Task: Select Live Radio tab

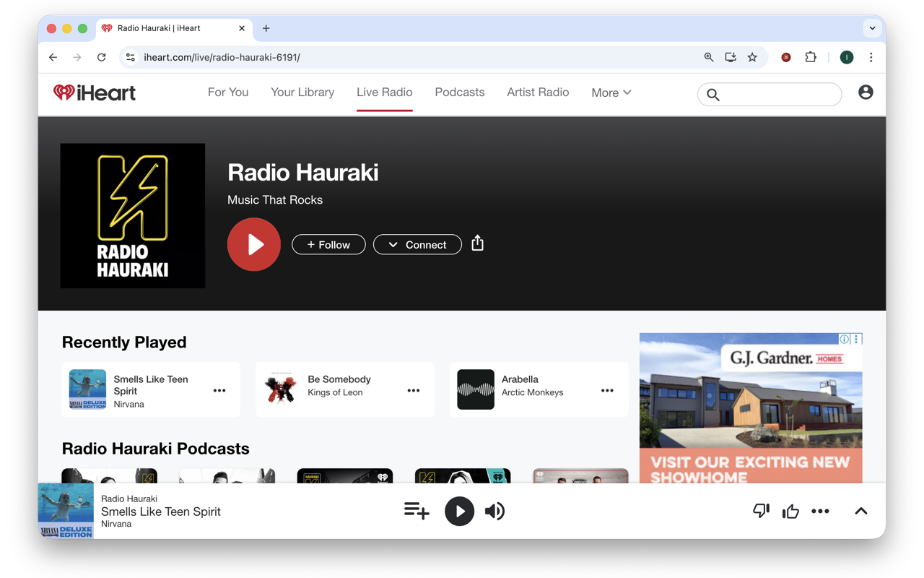Action: [385, 92]
